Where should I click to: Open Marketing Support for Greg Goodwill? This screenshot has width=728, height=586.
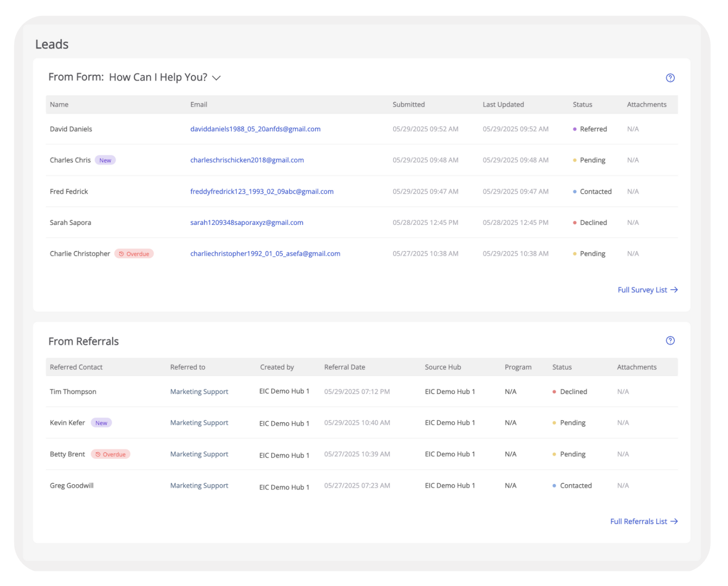tap(199, 485)
